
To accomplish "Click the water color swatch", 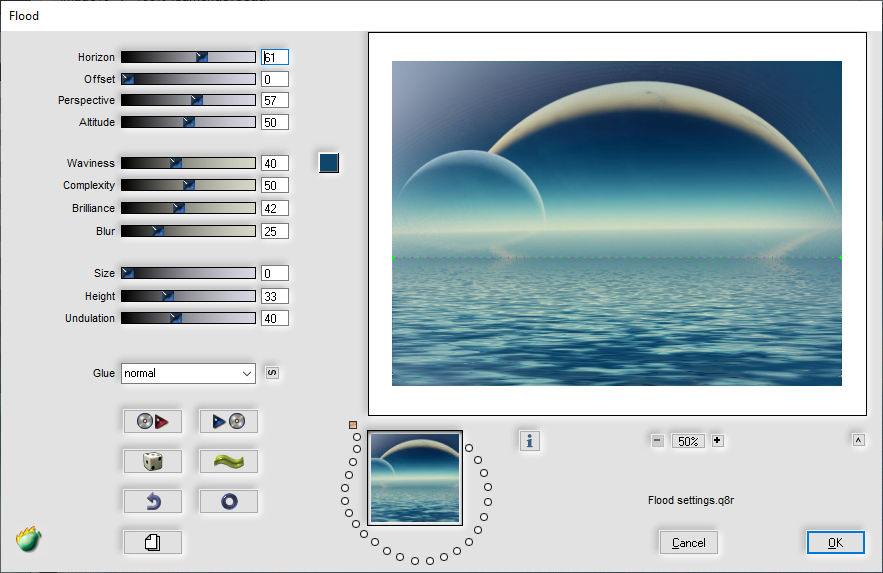I will click(x=329, y=163).
